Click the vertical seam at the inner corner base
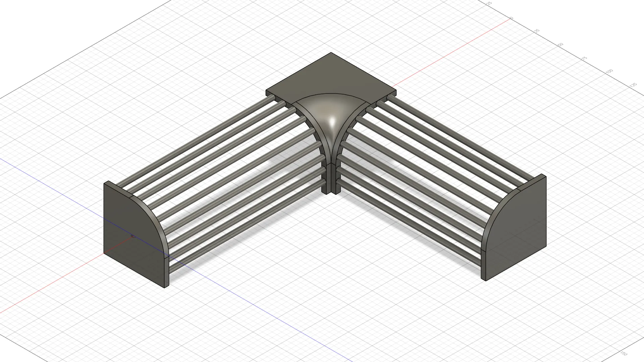This screenshot has height=362, width=644. [331, 178]
